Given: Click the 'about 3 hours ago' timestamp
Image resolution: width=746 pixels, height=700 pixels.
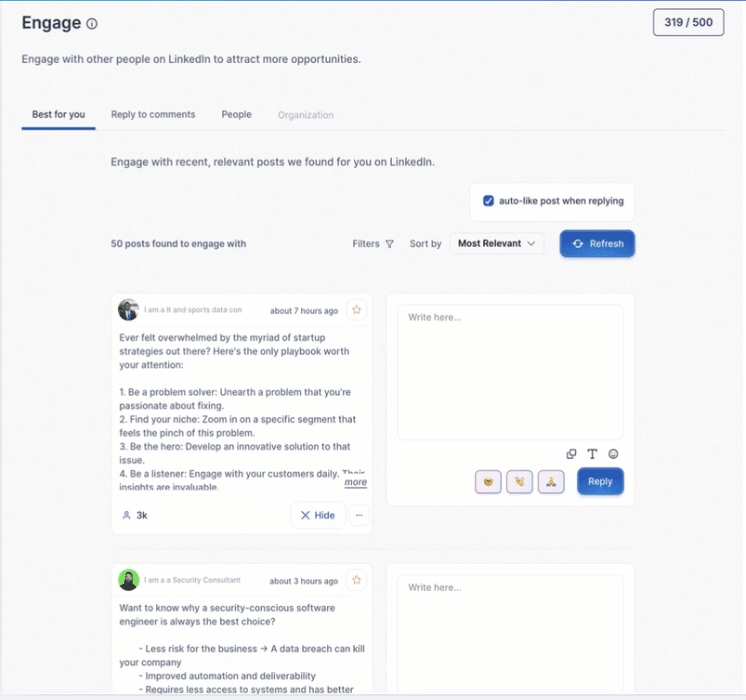Looking at the screenshot, I should click(x=304, y=581).
